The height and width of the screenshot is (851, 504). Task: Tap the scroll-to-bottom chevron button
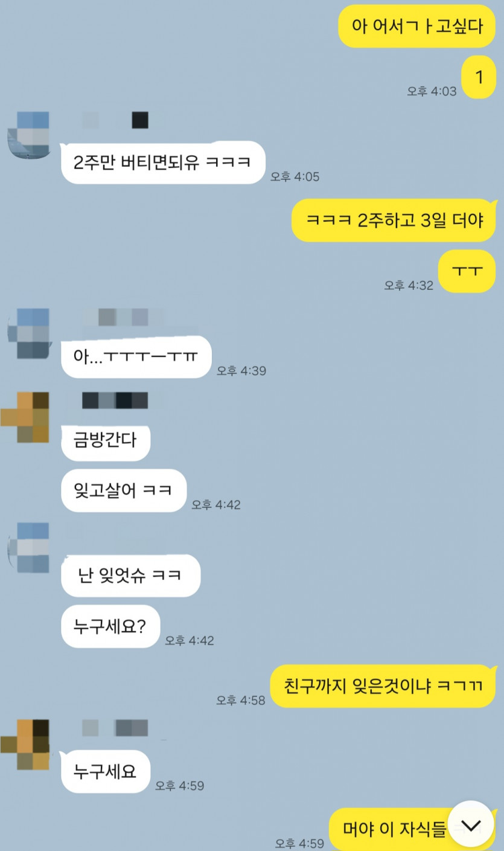coord(471,824)
